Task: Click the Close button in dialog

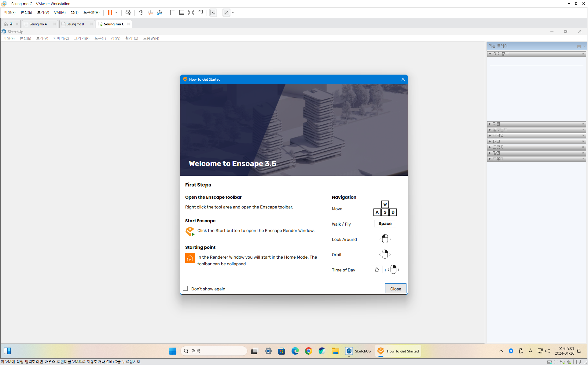Action: point(395,289)
